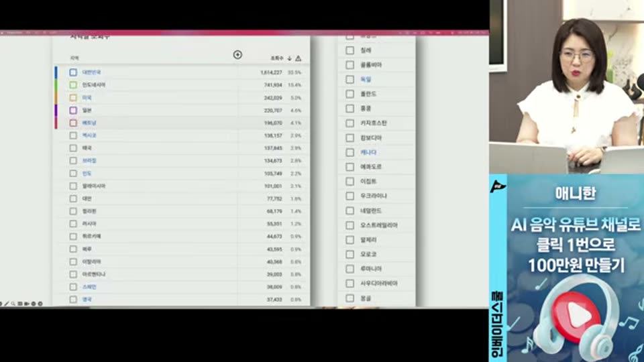644x362 pixels.
Task: Check the 에콰도르 checkbox
Action: [x=350, y=167]
